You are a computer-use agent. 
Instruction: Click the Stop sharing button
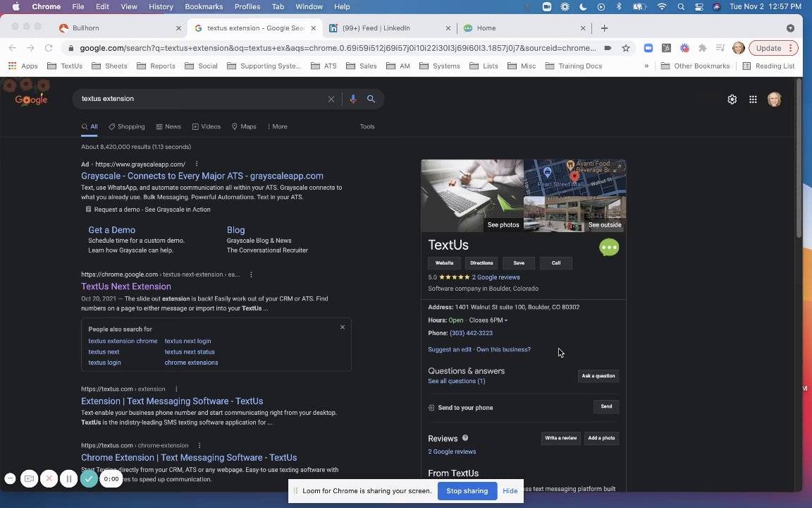pos(467,491)
